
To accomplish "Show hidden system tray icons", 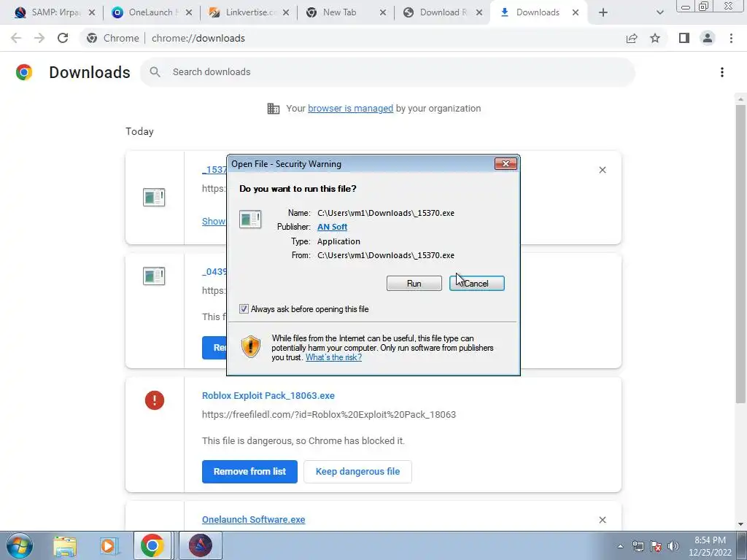I will (620, 546).
